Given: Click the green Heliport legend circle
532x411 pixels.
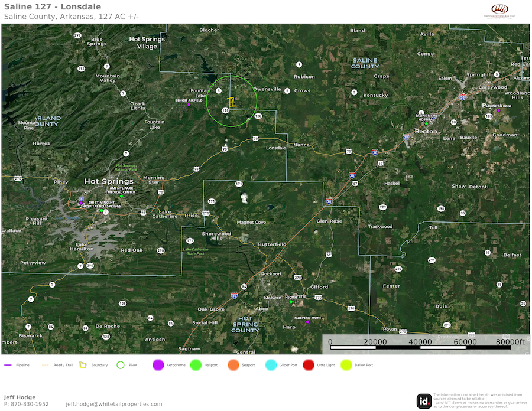Looking at the screenshot, I should (196, 365).
